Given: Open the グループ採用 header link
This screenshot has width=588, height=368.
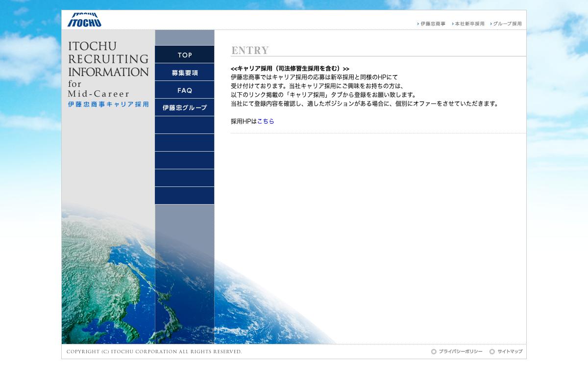Looking at the screenshot, I should tap(507, 24).
